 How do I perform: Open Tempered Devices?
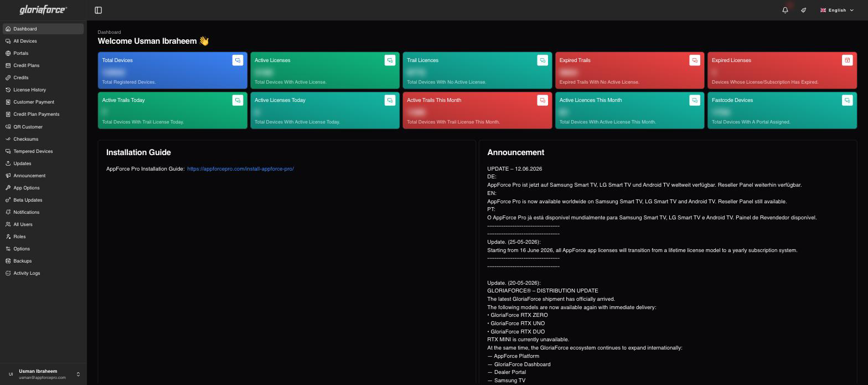tap(43, 151)
